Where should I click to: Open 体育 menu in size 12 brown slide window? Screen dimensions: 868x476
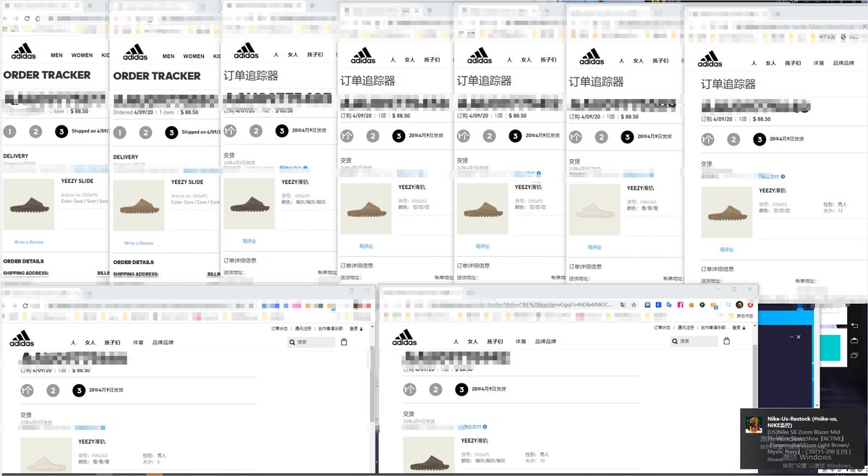pyautogui.click(x=819, y=64)
